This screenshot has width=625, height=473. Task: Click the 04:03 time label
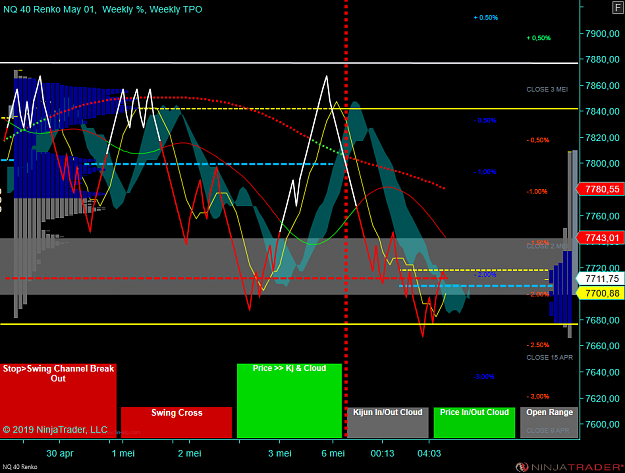pos(429,453)
